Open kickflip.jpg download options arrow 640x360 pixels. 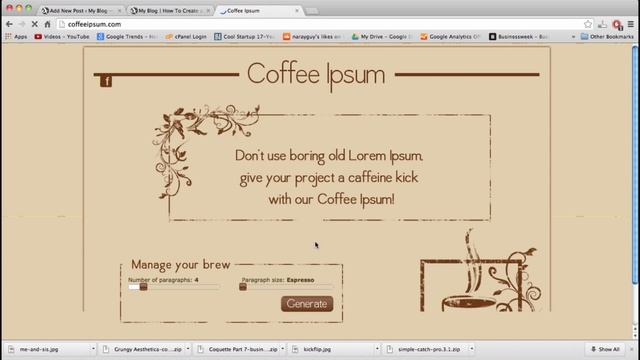377,349
